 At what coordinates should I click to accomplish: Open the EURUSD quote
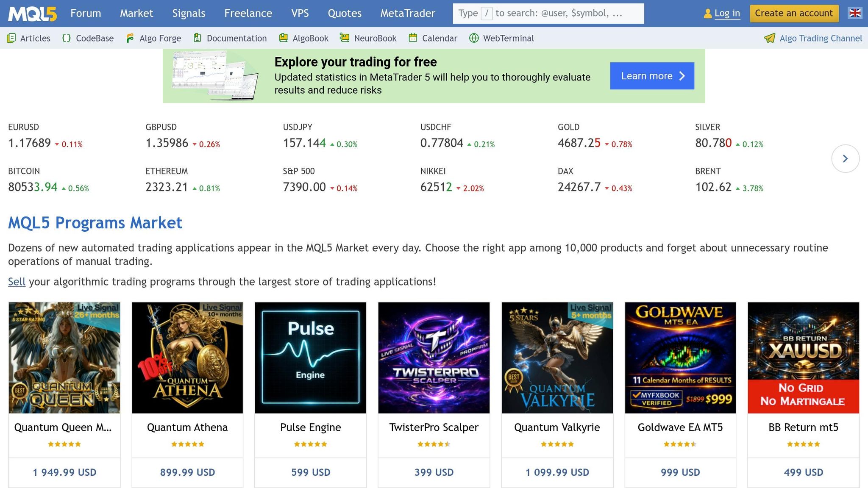tap(45, 136)
